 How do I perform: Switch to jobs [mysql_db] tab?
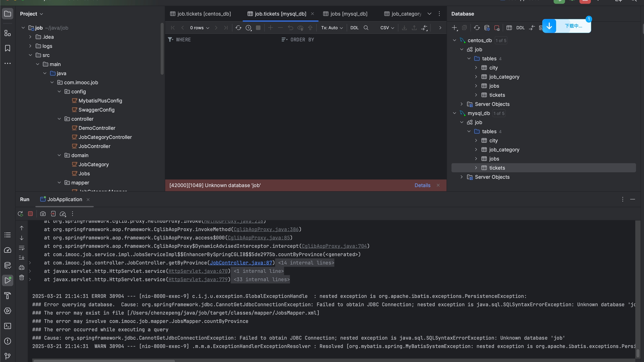point(346,14)
